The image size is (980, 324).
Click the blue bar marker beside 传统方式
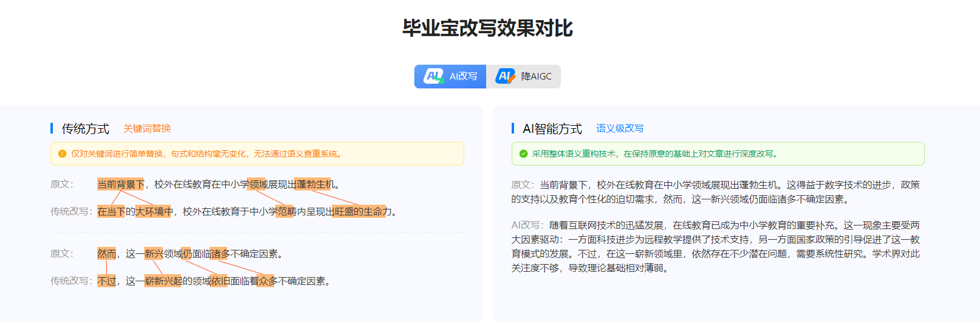click(52, 128)
